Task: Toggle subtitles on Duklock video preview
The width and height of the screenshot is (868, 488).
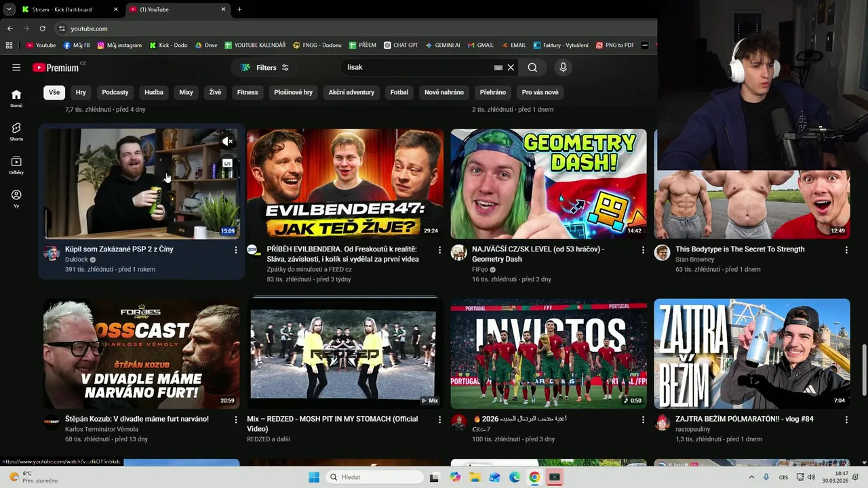Action: 228,163
